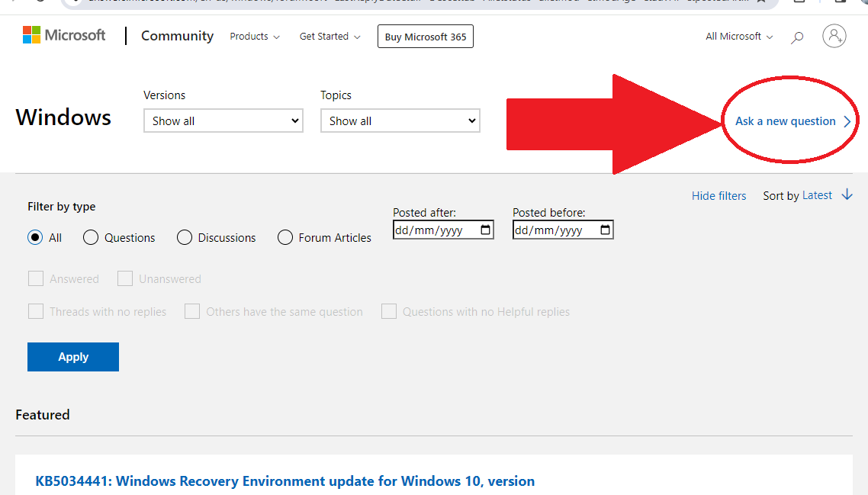The image size is (868, 495).
Task: Click Ask a new question link
Action: pos(792,121)
